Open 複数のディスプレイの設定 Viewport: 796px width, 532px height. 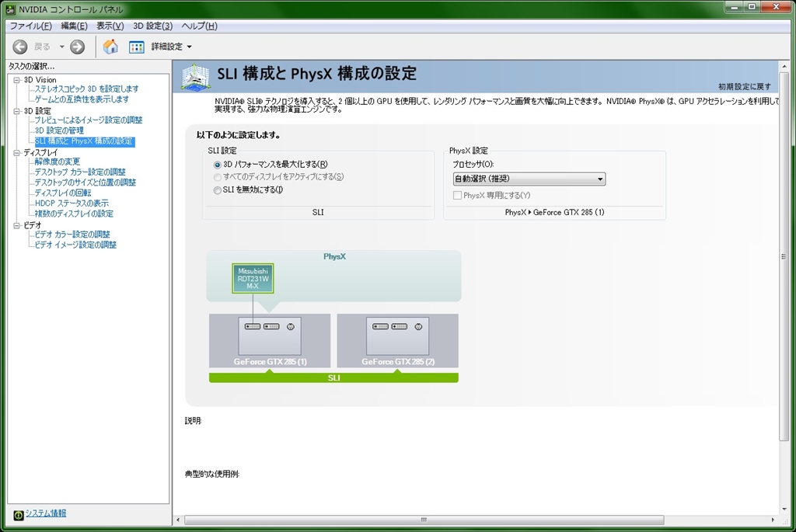[74, 214]
